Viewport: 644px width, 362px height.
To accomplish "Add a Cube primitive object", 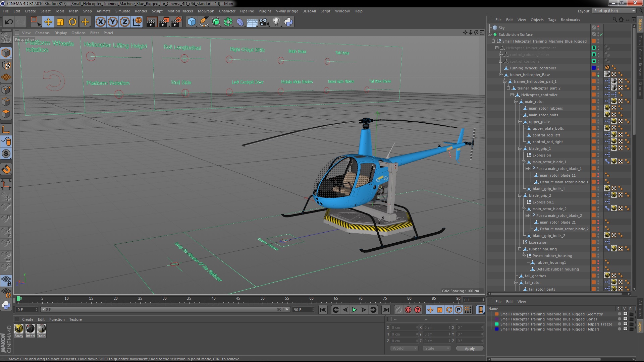I will click(192, 22).
